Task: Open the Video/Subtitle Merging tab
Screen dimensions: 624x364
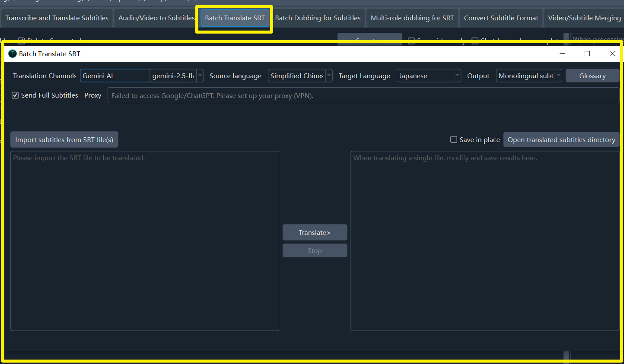Action: (x=584, y=18)
